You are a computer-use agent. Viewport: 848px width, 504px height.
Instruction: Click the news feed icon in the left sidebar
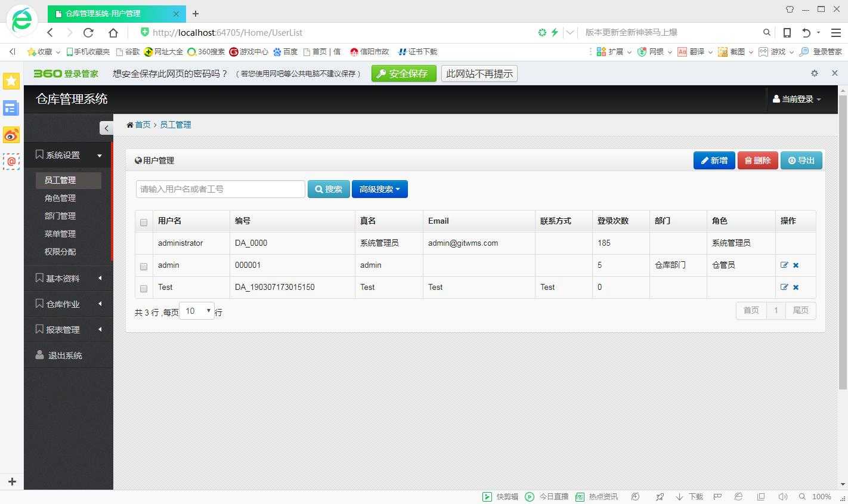click(11, 108)
